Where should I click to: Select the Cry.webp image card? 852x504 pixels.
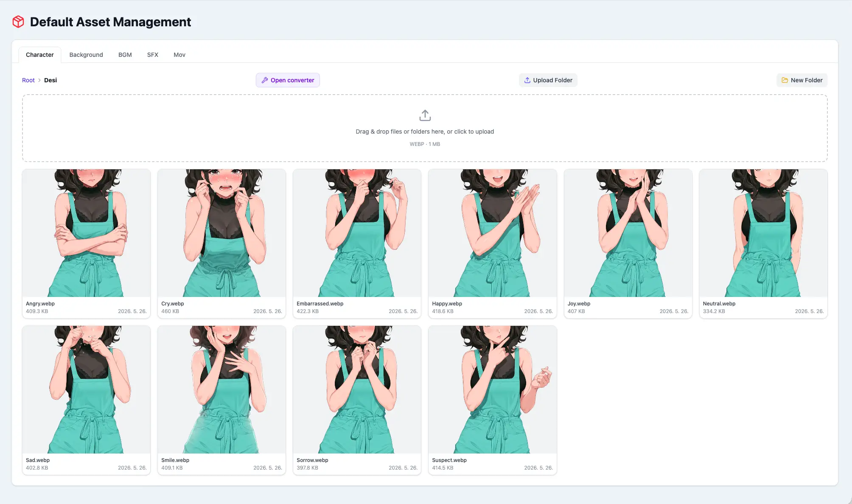click(221, 244)
